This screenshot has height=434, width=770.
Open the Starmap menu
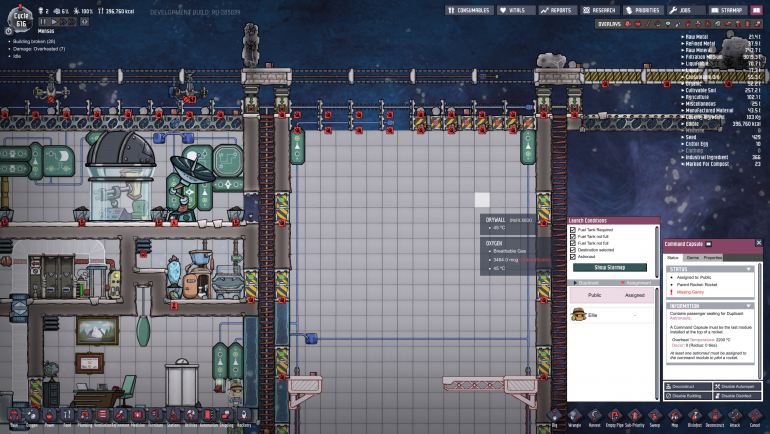pos(727,10)
